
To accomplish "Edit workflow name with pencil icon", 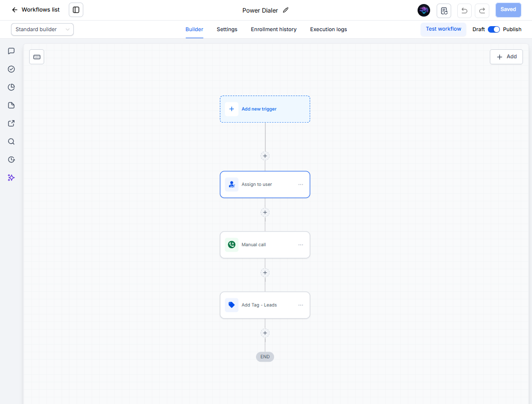I will 286,10.
